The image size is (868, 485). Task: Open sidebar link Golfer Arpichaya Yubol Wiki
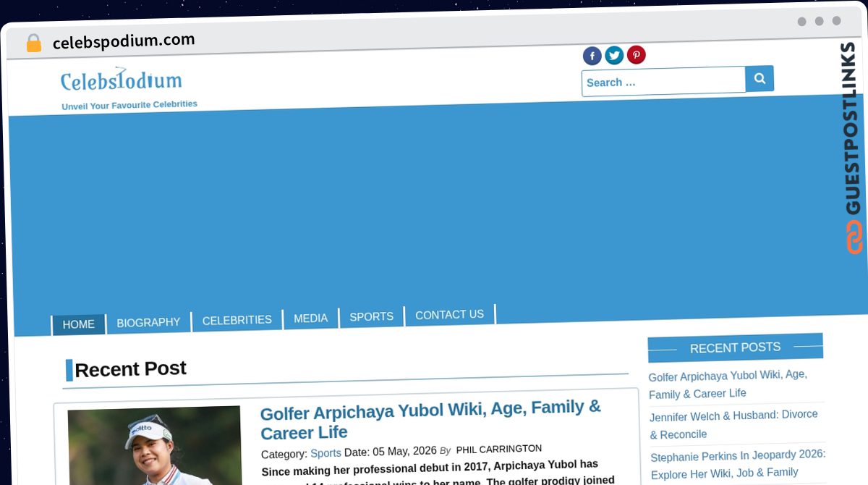[x=728, y=384]
